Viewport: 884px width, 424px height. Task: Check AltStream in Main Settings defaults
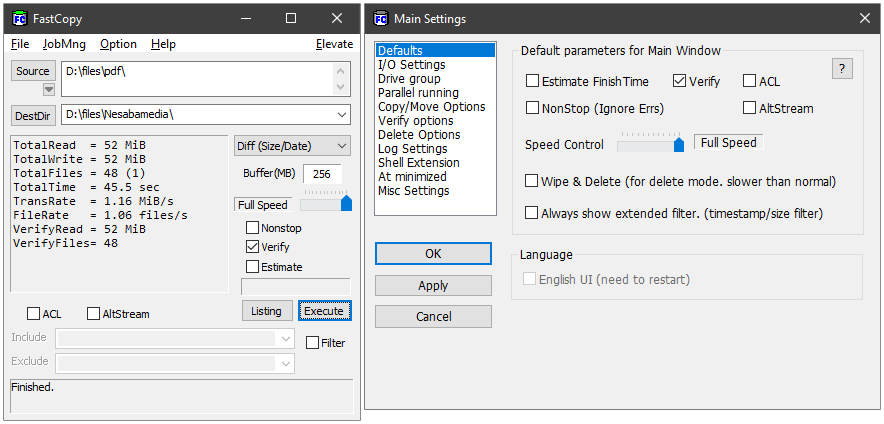[749, 108]
